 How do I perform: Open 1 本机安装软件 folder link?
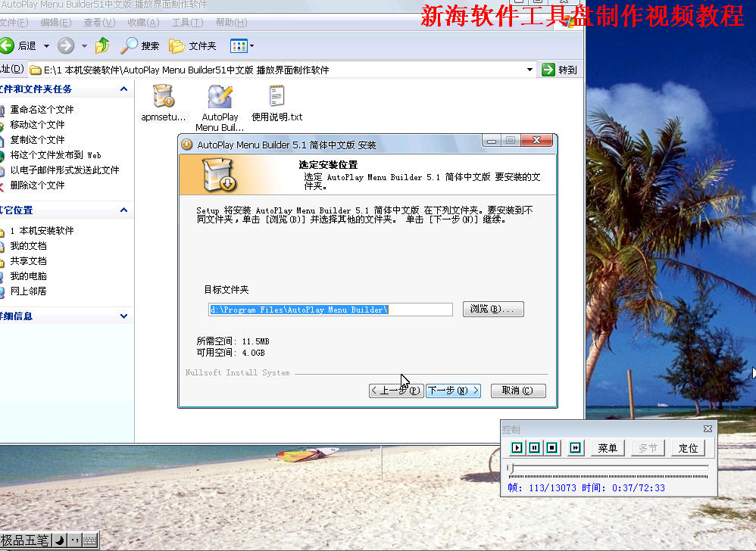[42, 231]
